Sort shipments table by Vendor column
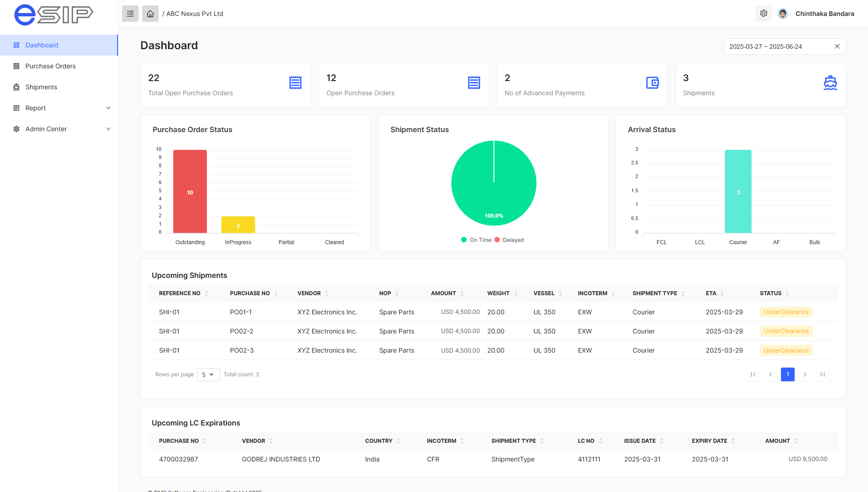The image size is (868, 492). 327,293
